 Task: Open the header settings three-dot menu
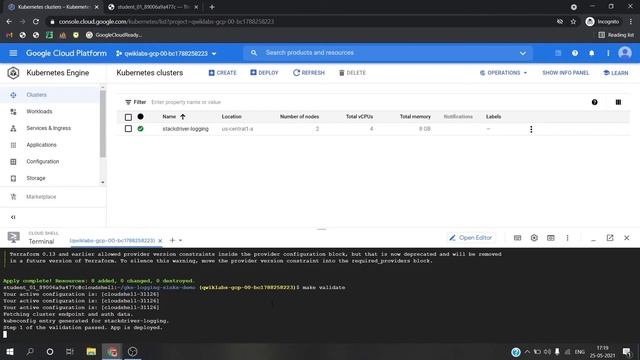608,53
